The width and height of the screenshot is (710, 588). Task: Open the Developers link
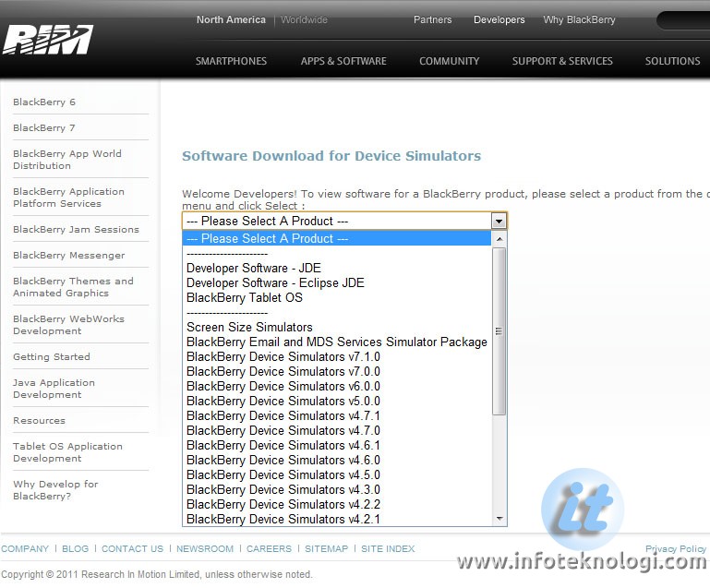pyautogui.click(x=499, y=20)
